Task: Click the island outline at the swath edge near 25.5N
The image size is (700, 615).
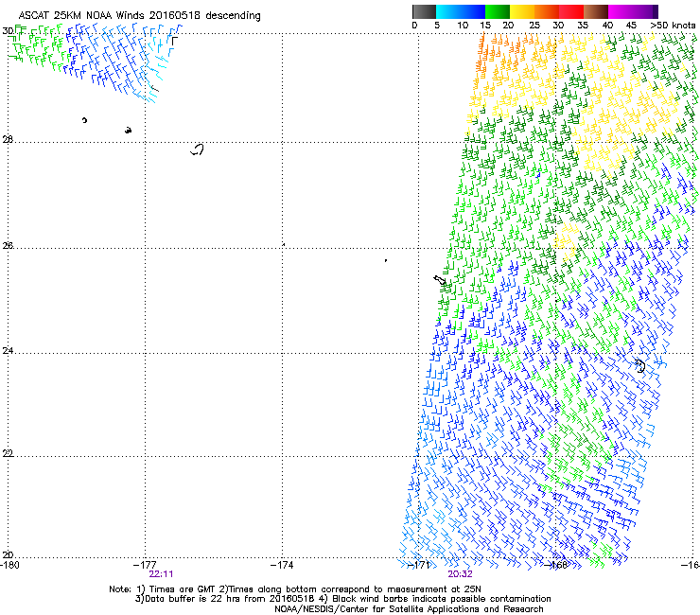Action: [x=440, y=280]
